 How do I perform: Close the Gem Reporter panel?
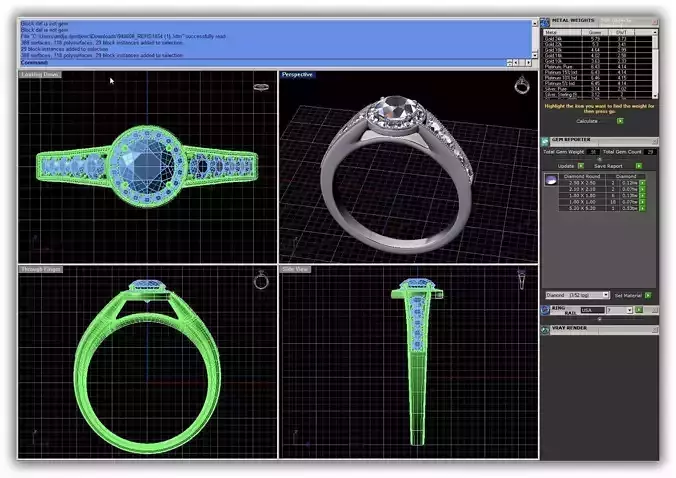(x=655, y=141)
